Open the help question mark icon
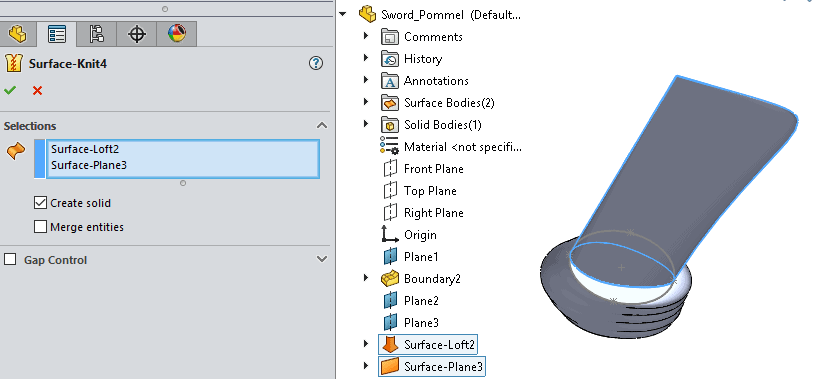This screenshot has height=379, width=834. pos(316,64)
